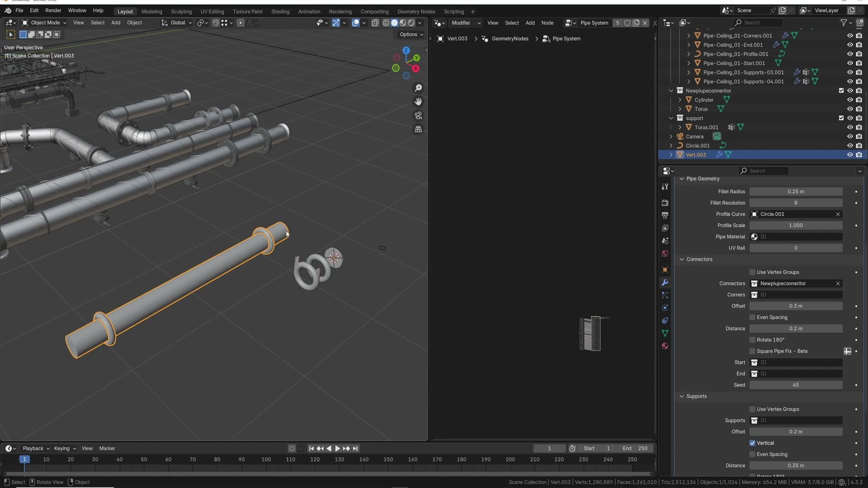Collapse the Newpiupeconneritor collection
868x488 pixels.
tap(671, 90)
